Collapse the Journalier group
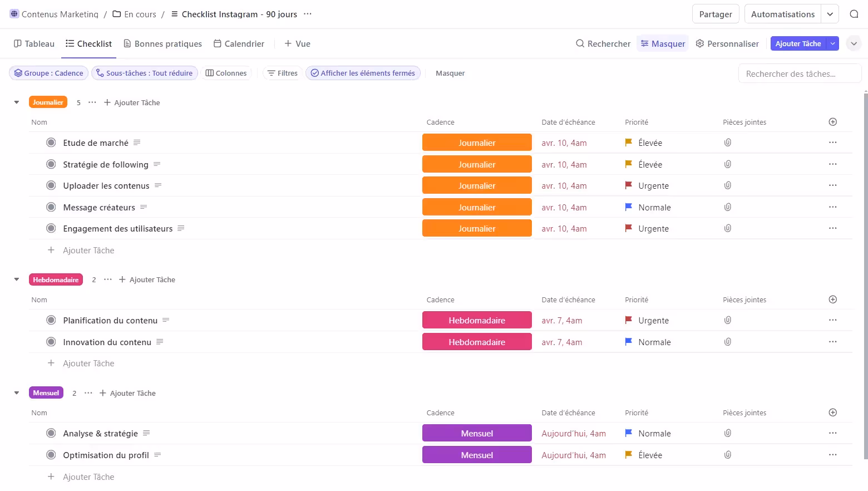The width and height of the screenshot is (868, 491). click(x=17, y=102)
